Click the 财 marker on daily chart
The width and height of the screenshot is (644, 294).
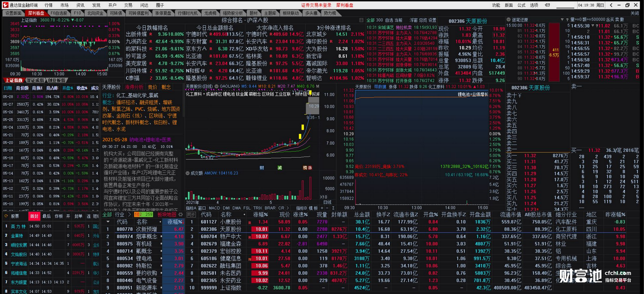click(262, 167)
